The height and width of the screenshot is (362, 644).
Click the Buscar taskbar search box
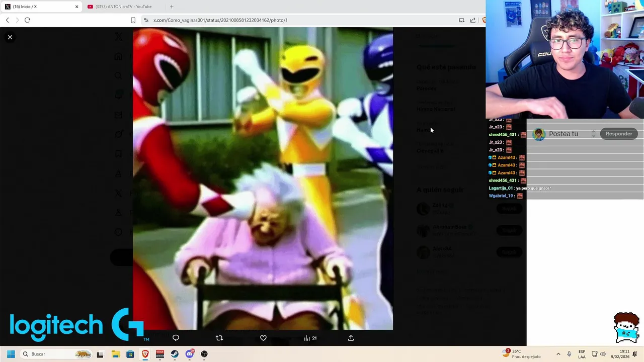click(57, 354)
